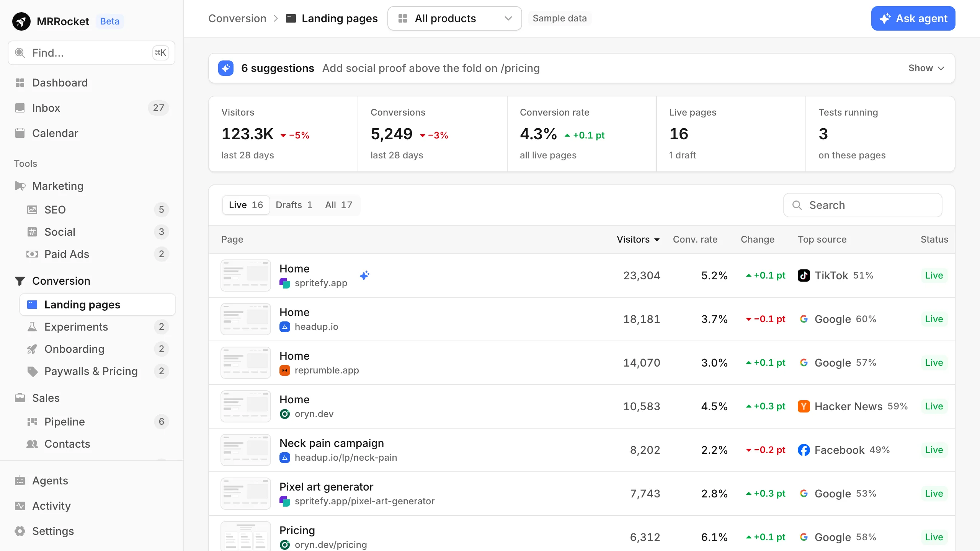
Task: Open Settings gear
Action: click(91, 531)
